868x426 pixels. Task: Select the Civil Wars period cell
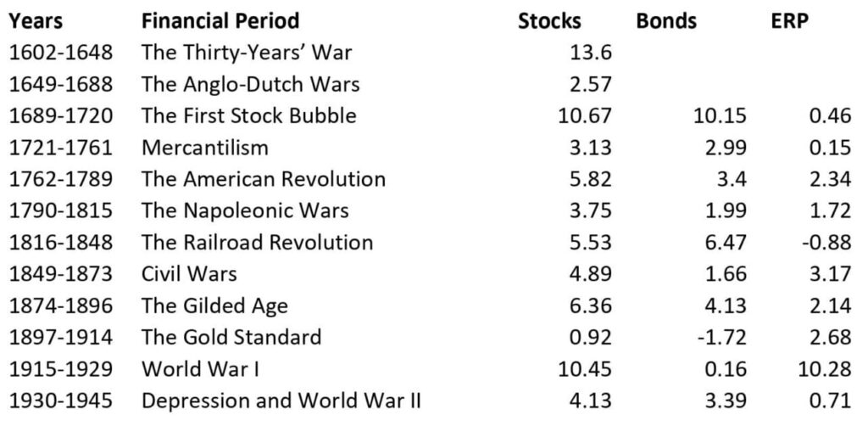click(x=189, y=274)
